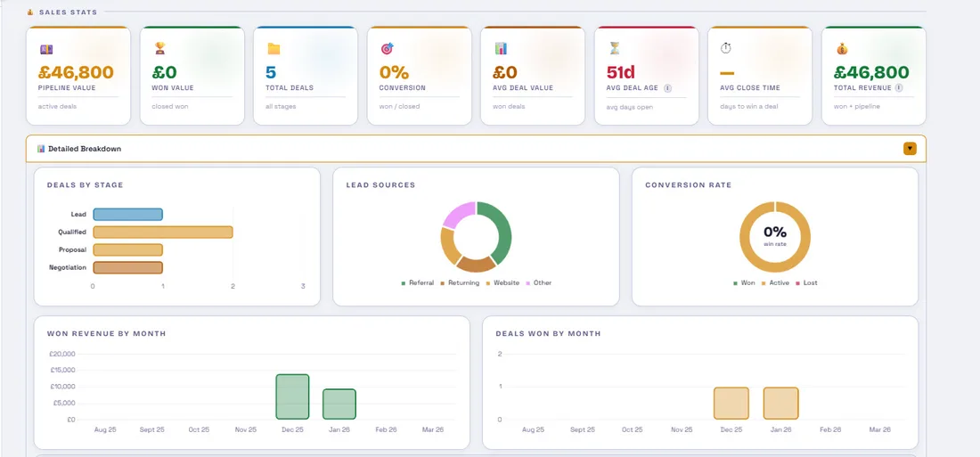Toggle Referral series in Lead Sources legend
The image size is (980, 457).
418,283
